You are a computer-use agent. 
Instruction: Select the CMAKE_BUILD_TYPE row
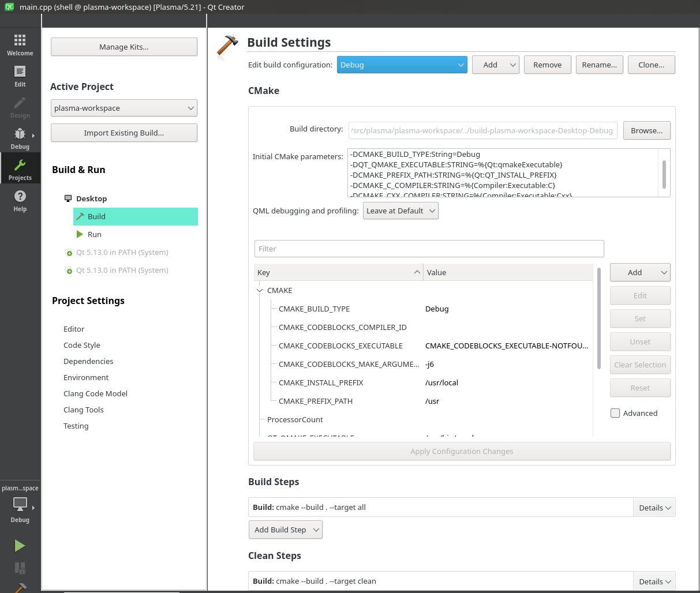pos(424,309)
